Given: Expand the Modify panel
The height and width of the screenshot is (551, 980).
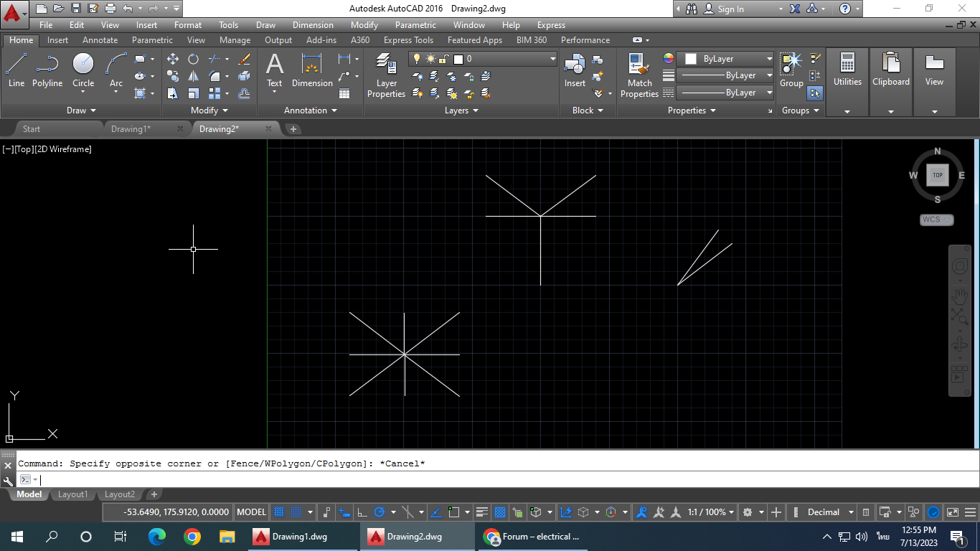Looking at the screenshot, I should pyautogui.click(x=209, y=110).
